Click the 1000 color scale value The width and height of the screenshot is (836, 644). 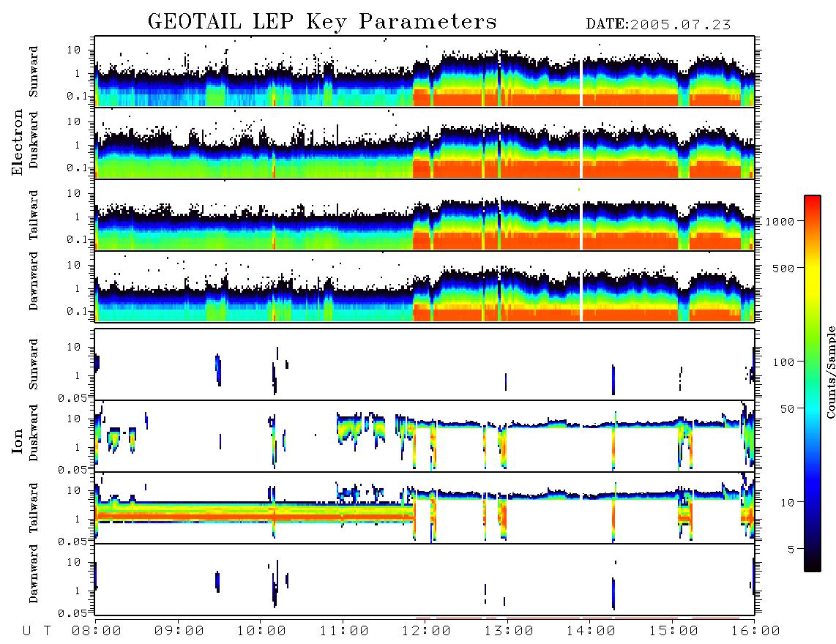tap(780, 221)
